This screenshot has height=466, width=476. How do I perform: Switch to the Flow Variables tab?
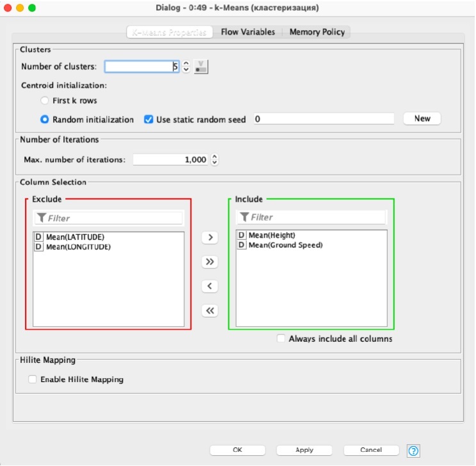248,32
